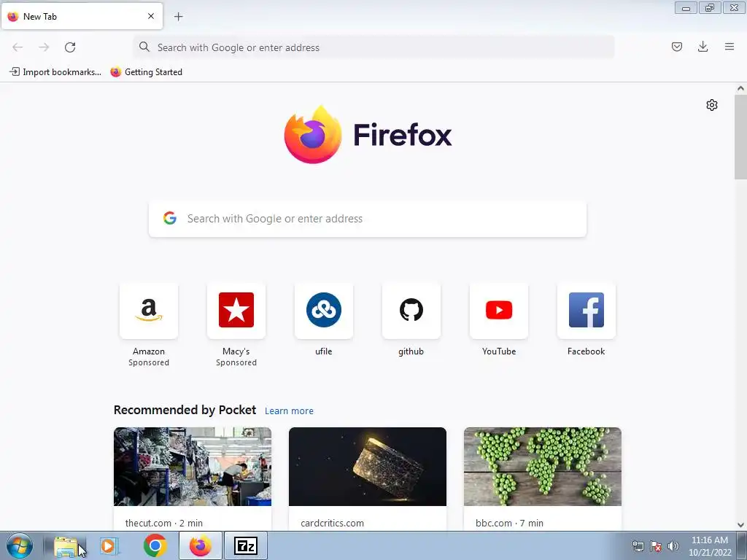This screenshot has height=560, width=747.
Task: Click the thecut.com · 2 min text
Action: [164, 523]
